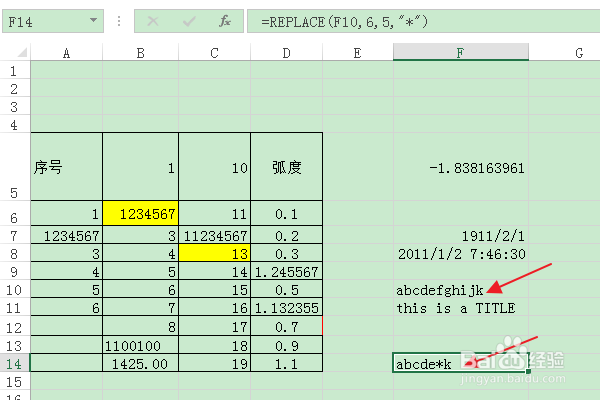Click the active cell showing abcde*k

461,363
